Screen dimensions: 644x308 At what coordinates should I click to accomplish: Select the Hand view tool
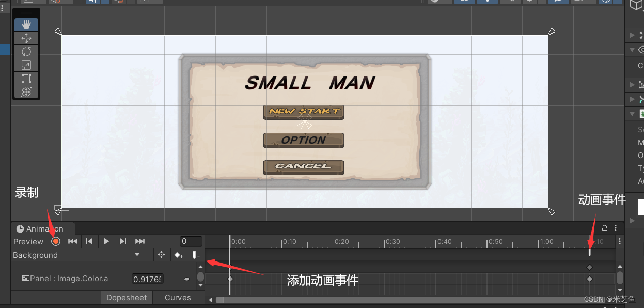(x=26, y=24)
